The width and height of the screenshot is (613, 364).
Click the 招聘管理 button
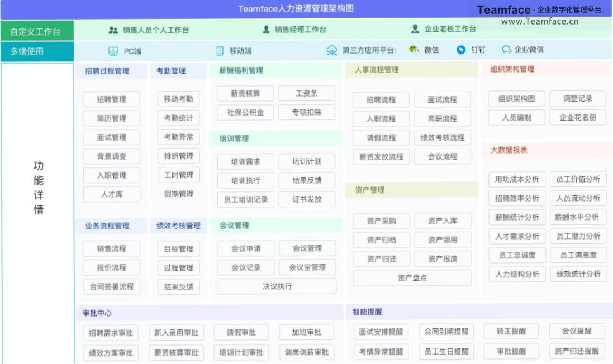pyautogui.click(x=111, y=99)
